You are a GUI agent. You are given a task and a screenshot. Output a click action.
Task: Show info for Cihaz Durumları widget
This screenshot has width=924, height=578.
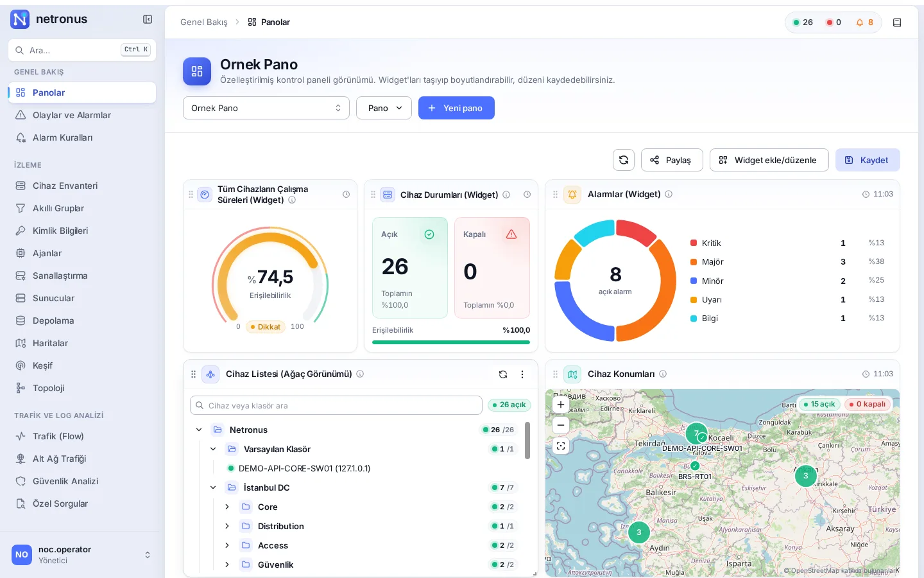tap(506, 195)
